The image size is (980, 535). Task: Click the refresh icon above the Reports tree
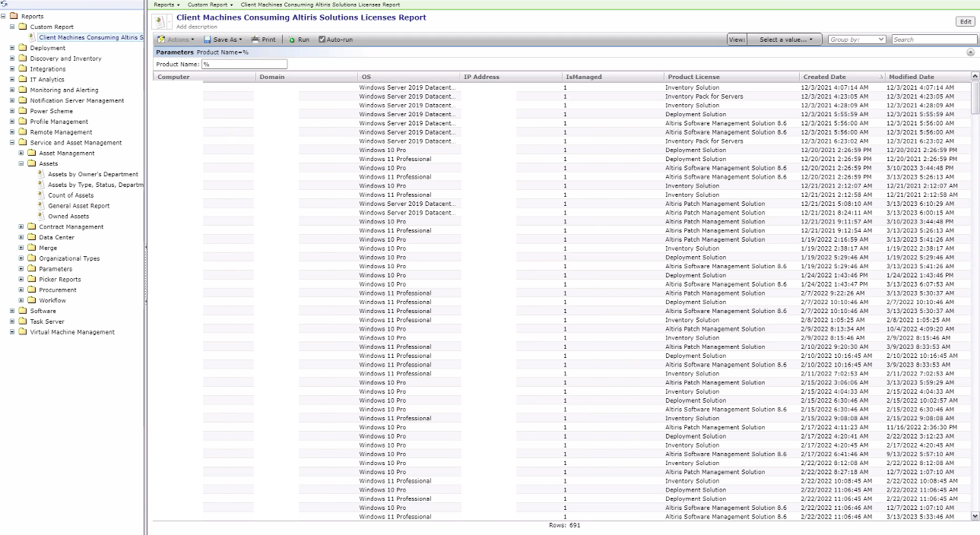tap(4, 4)
